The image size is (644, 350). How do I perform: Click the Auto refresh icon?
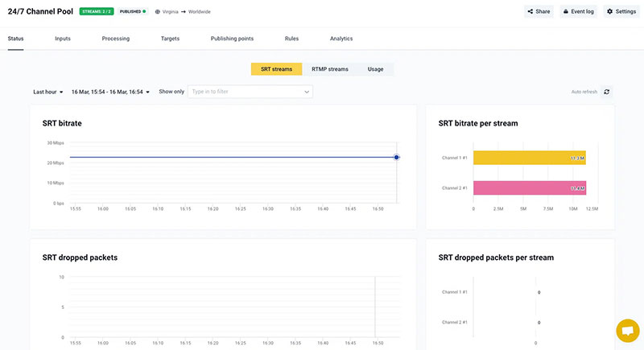[x=607, y=92]
